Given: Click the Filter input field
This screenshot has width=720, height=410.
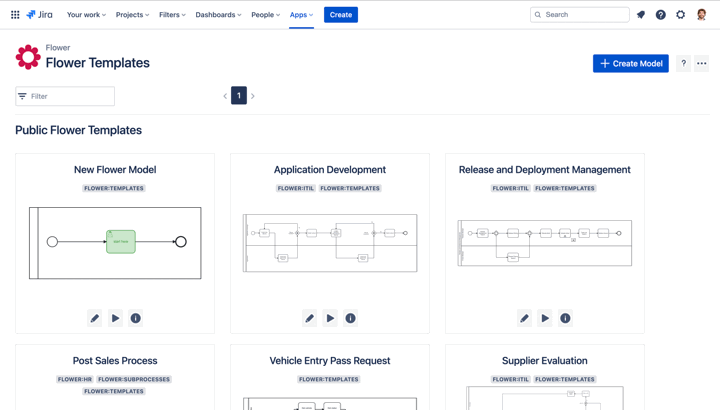Looking at the screenshot, I should (65, 96).
